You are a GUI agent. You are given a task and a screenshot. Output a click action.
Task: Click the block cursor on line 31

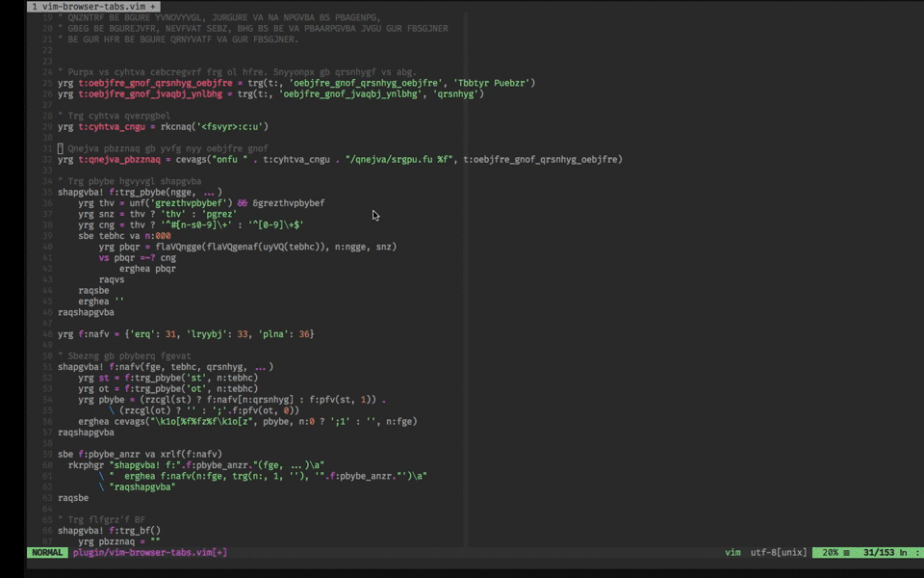pyautogui.click(x=60, y=148)
